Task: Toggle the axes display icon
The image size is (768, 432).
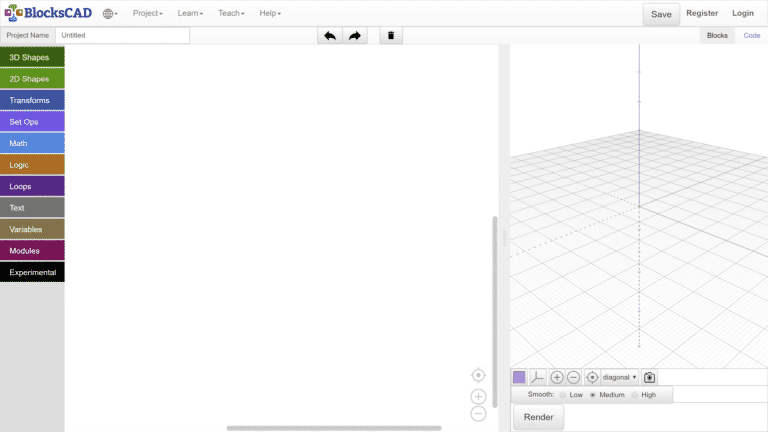Action: point(537,377)
